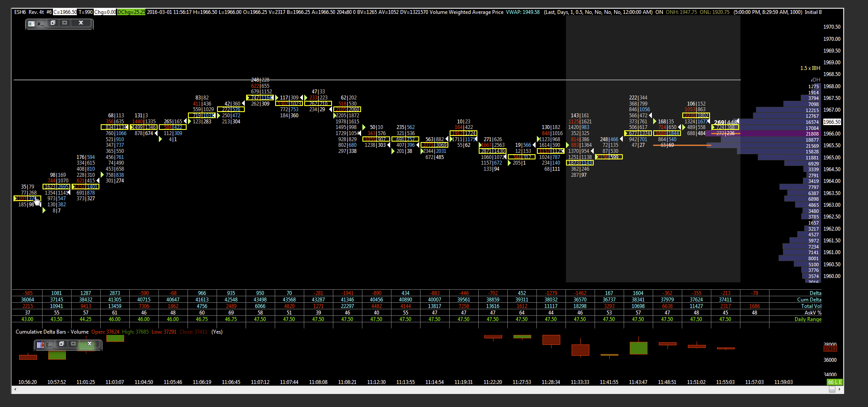Image resolution: width=868 pixels, height=407 pixels.
Task: Click the 'Delta' row label
Action: pos(815,293)
